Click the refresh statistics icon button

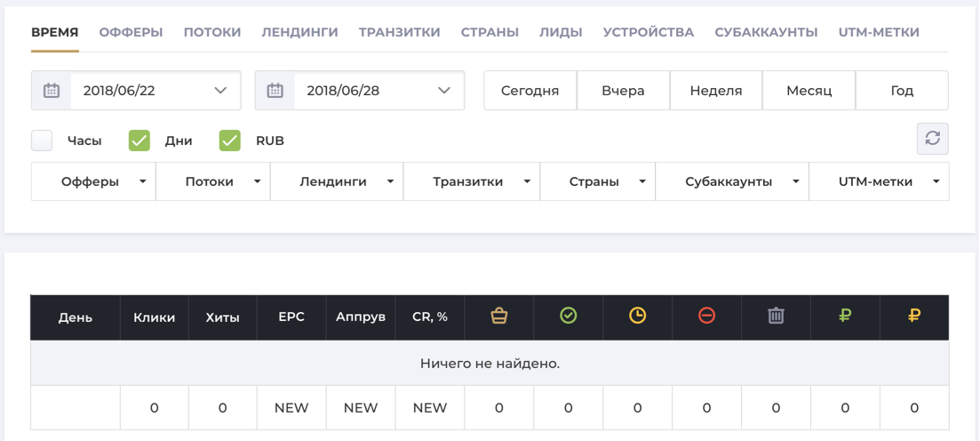click(932, 139)
